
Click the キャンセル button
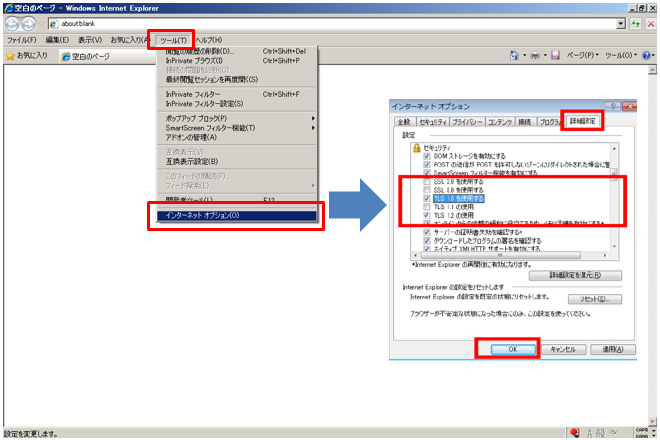[563, 349]
